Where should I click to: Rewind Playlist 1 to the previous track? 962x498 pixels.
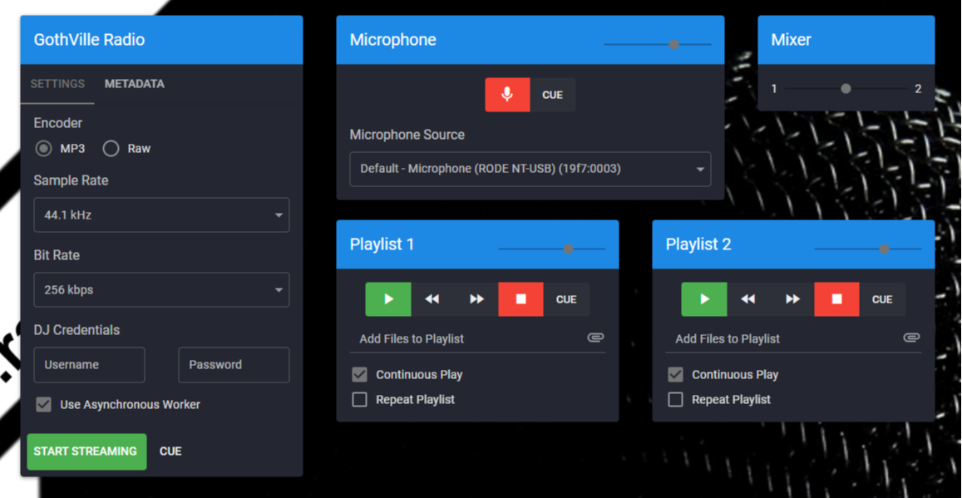coord(433,299)
